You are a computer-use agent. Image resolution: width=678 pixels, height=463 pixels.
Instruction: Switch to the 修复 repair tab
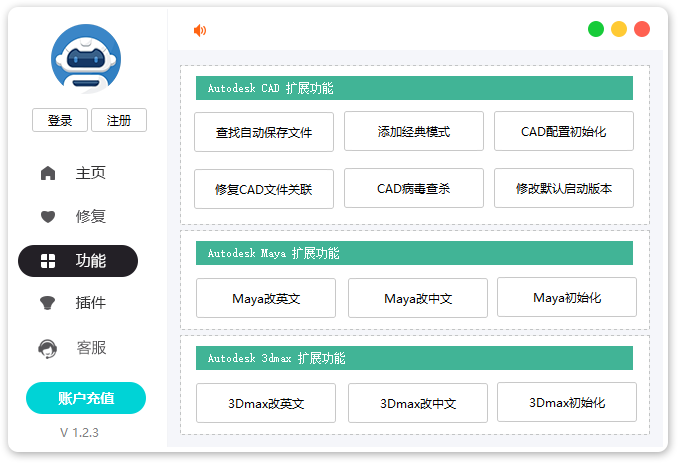(x=89, y=216)
